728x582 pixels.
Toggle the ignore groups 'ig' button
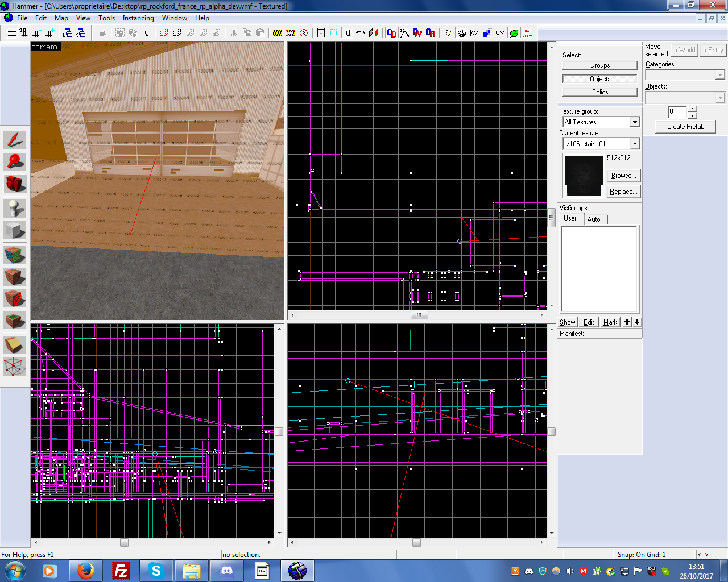point(146,33)
